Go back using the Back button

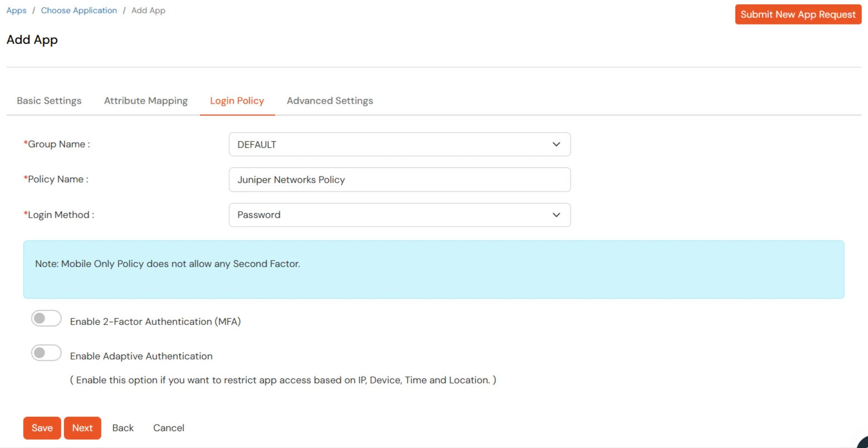tap(123, 428)
